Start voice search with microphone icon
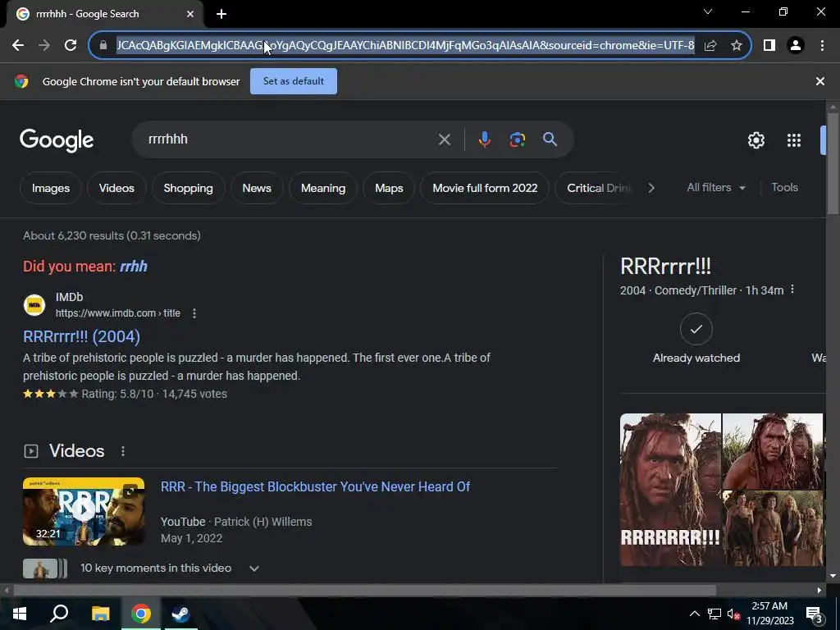This screenshot has height=630, width=840. 484,139
